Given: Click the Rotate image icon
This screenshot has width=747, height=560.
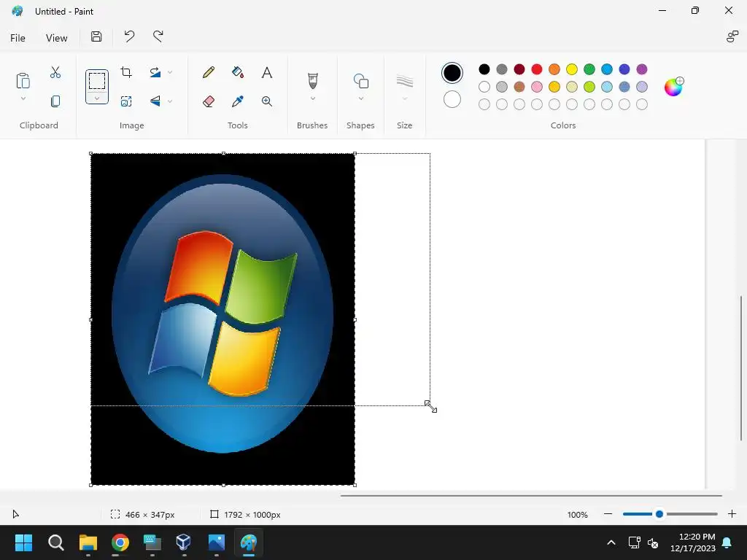Looking at the screenshot, I should pos(155,72).
